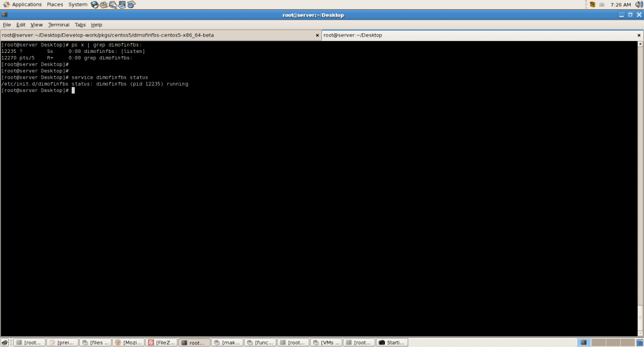The height and width of the screenshot is (347, 644).
Task: Minimize the terminal window
Action: point(621,15)
